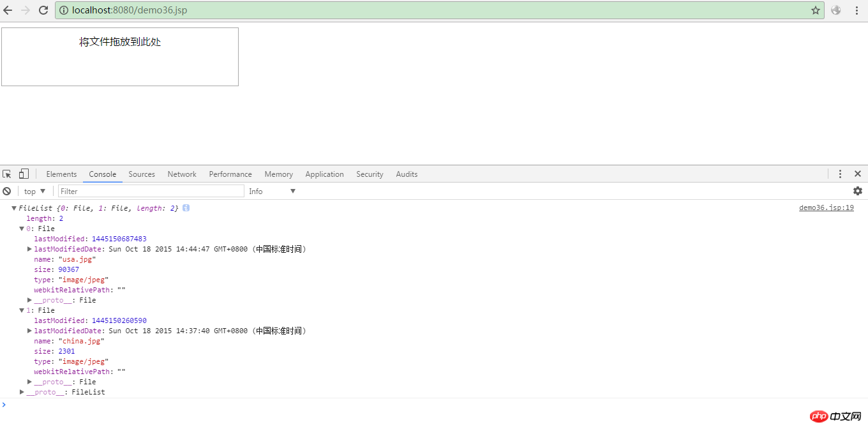The height and width of the screenshot is (429, 868).
Task: Select lastModified value 1445150687483
Action: [x=119, y=239]
